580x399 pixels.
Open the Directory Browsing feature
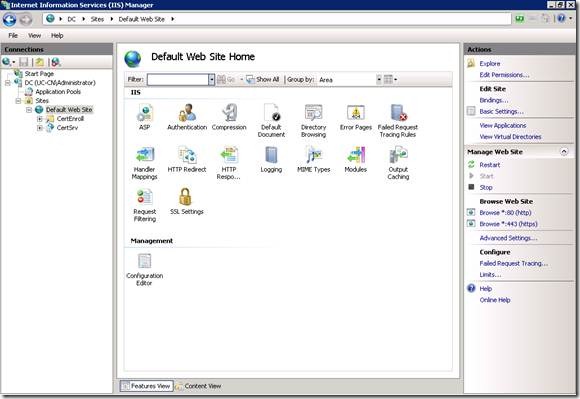313,121
